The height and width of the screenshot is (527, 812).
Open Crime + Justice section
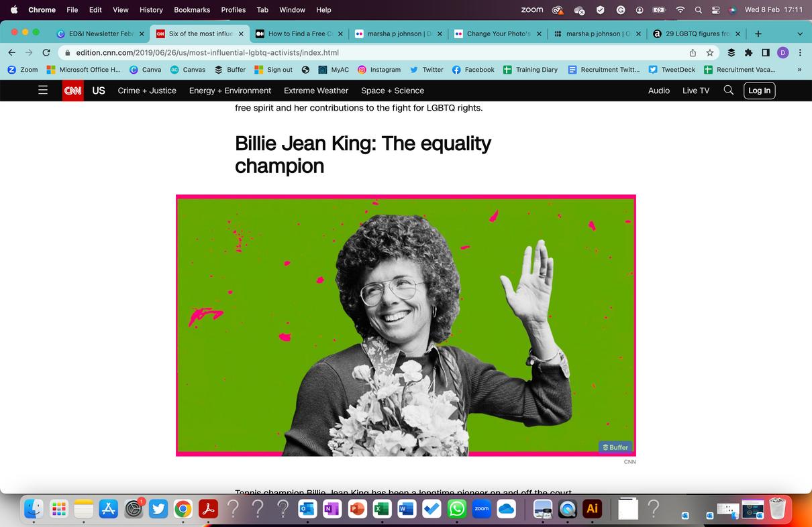(147, 91)
